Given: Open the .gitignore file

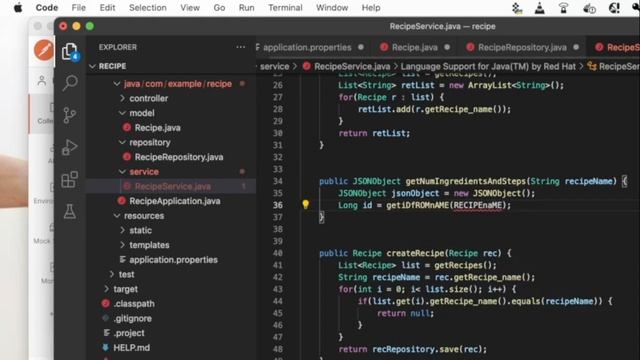Looking at the screenshot, I should tap(132, 318).
